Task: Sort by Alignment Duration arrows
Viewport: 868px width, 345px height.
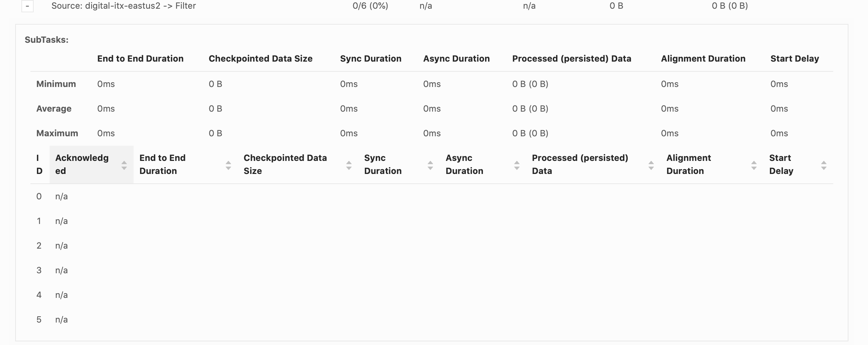Action: (x=754, y=165)
